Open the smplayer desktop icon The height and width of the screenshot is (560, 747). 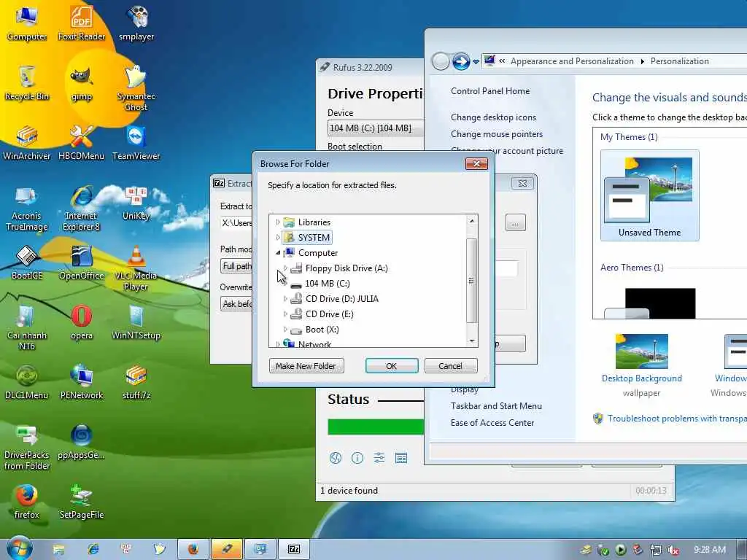point(136,23)
